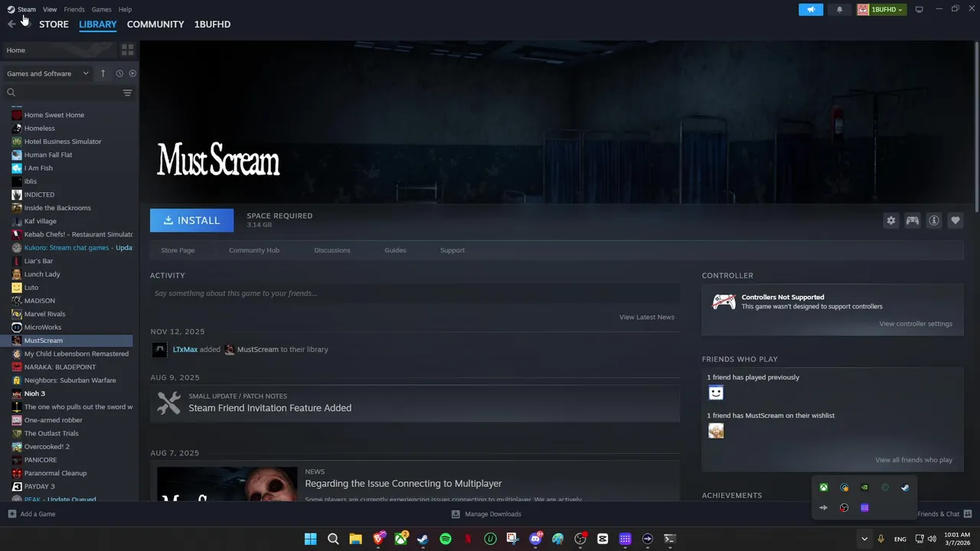
Task: Open the Help menu
Action: coord(126,9)
